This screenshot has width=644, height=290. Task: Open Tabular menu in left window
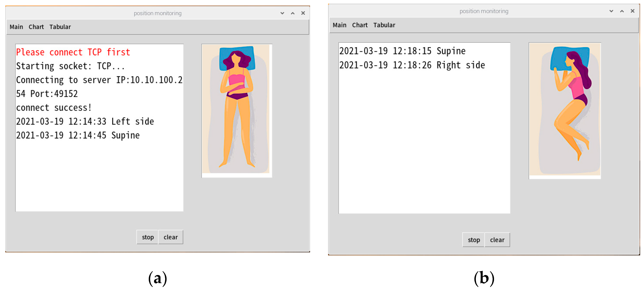click(60, 27)
